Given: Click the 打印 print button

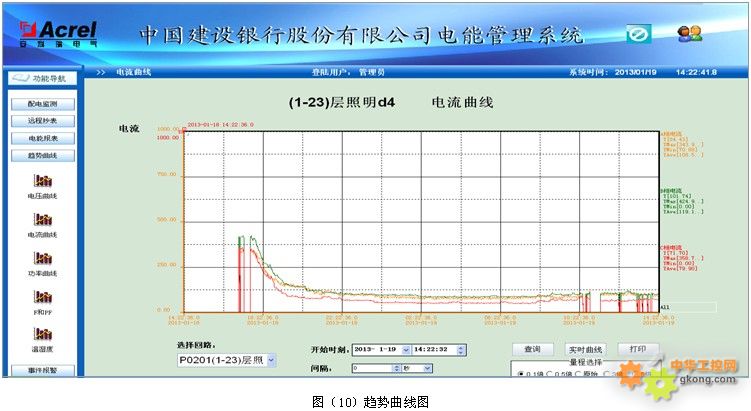Looking at the screenshot, I should click(x=637, y=349).
